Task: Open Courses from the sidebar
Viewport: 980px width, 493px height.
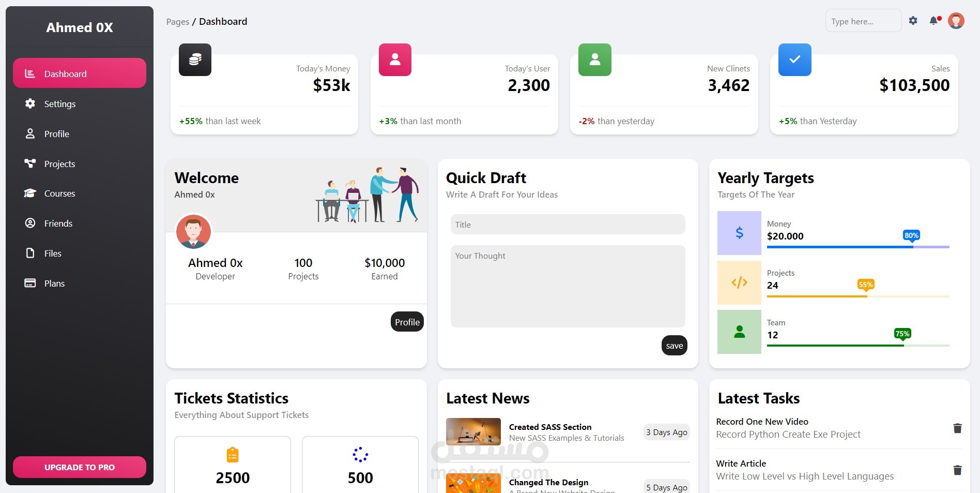Action: coord(80,193)
